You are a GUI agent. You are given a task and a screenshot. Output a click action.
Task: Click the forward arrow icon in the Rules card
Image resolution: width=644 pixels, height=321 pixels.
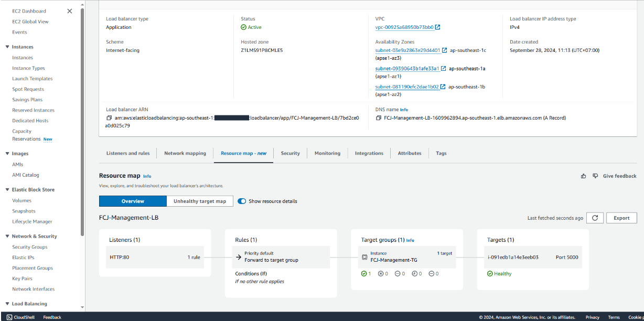click(x=239, y=257)
